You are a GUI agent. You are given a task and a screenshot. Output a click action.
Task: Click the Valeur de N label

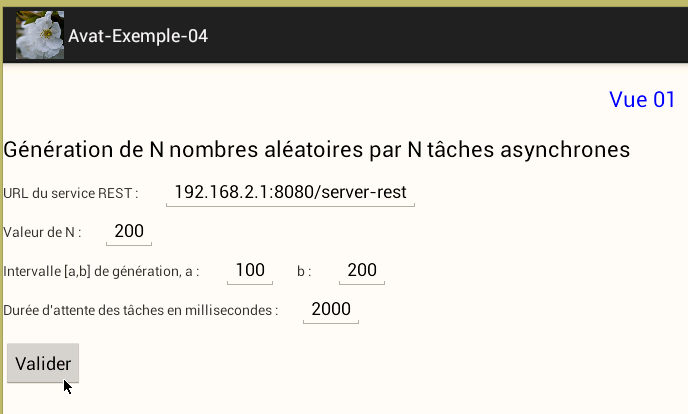coord(42,233)
